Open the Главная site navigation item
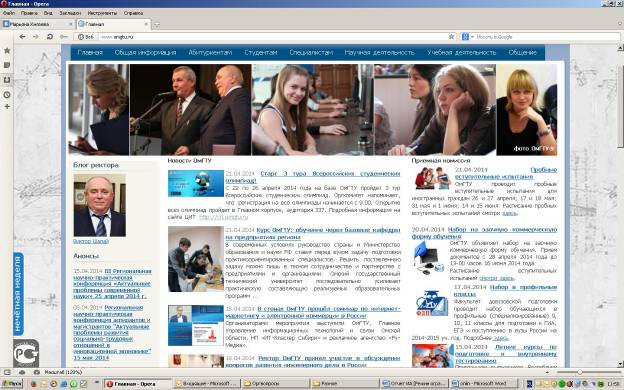Image resolution: width=624 pixels, height=390 pixels. 90,52
